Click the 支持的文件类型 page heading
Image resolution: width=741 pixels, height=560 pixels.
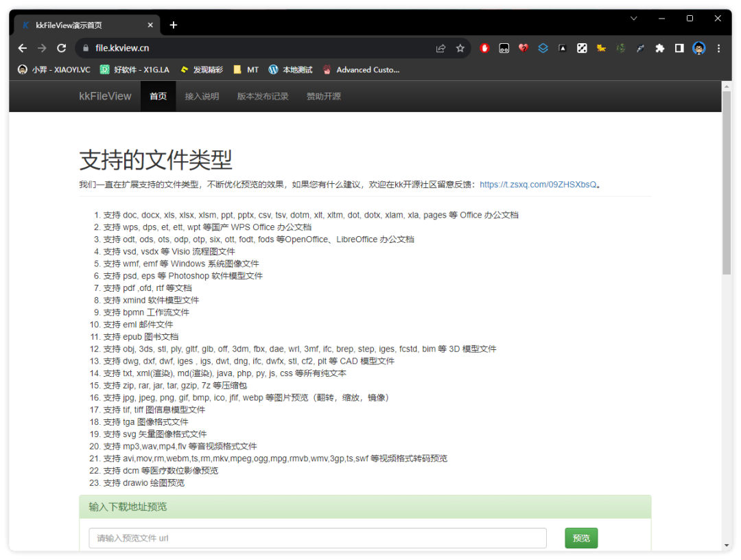pos(156,160)
